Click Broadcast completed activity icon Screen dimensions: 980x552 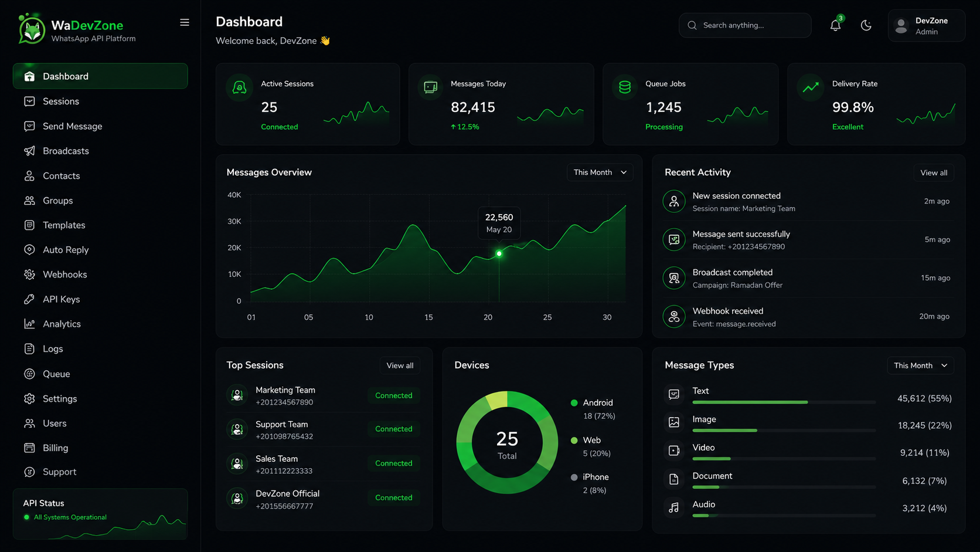(674, 278)
